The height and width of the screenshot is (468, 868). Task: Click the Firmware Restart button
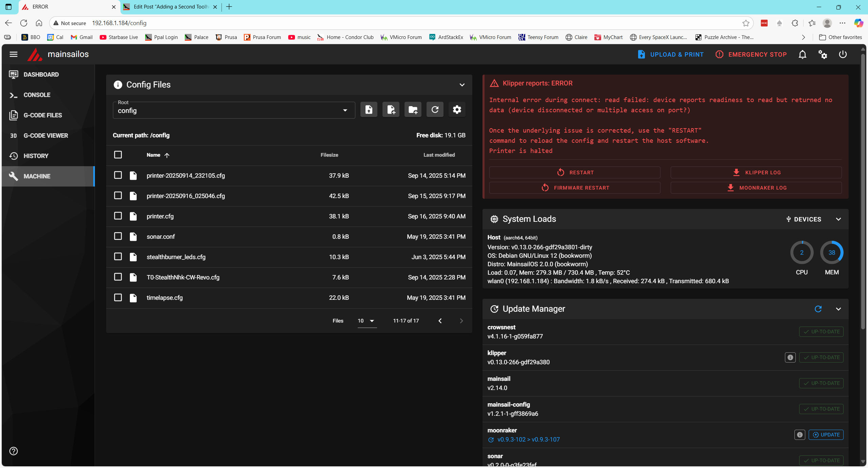click(575, 188)
